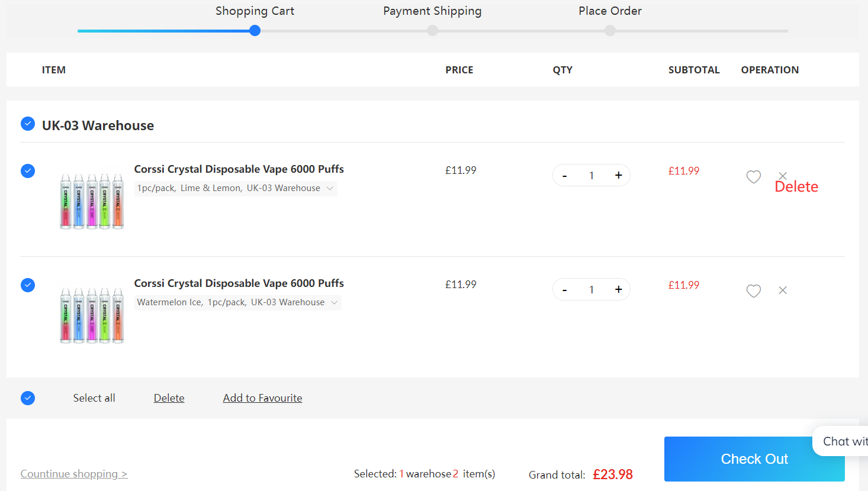Click the Payment Shipping step marker
The height and width of the screenshot is (491, 868).
pos(433,31)
